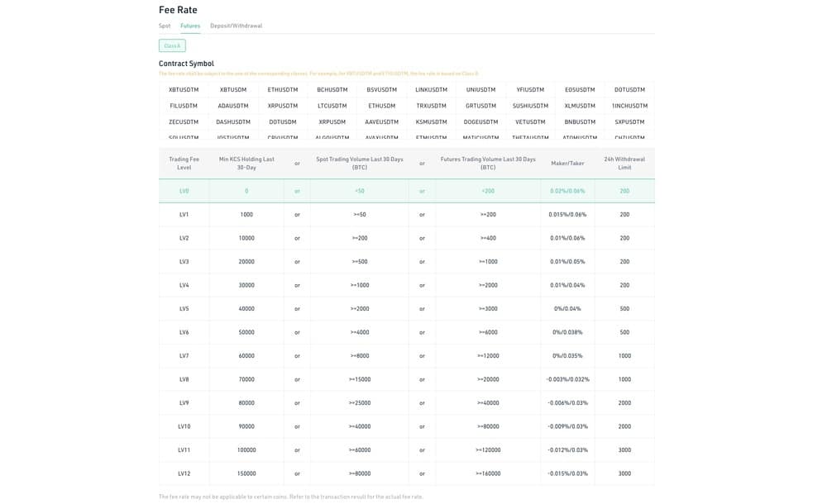Click the ETHUSDTM contract symbol

[x=283, y=90]
